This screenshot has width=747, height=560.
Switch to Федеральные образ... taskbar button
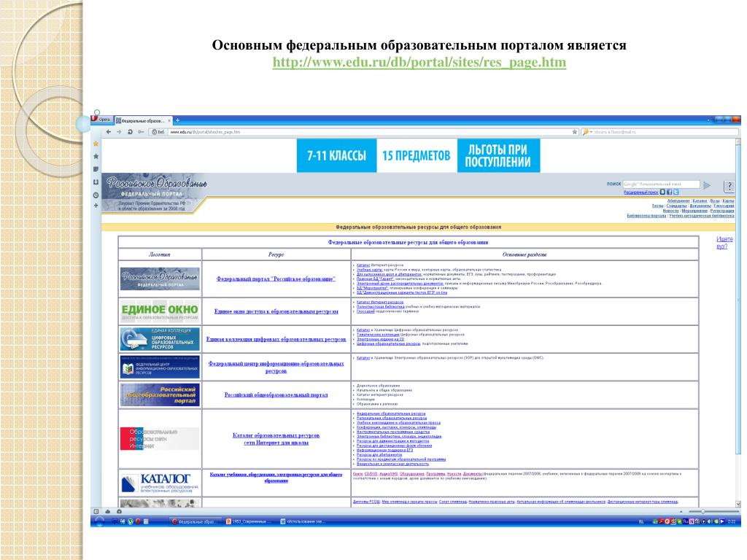click(196, 522)
